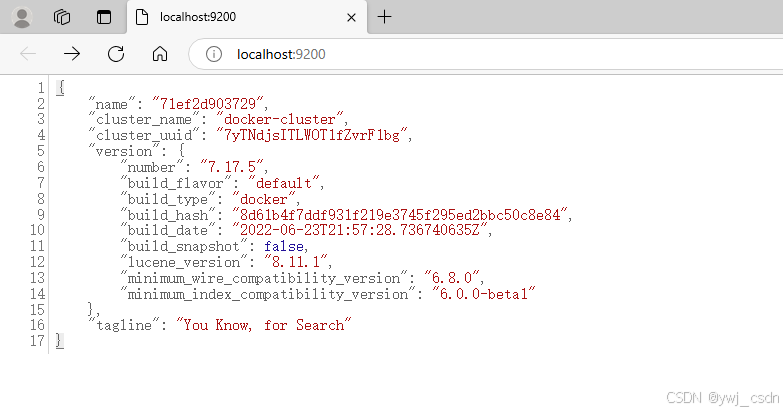Select the name value "71ef2d903729"
783x411 pixels.
(207, 103)
